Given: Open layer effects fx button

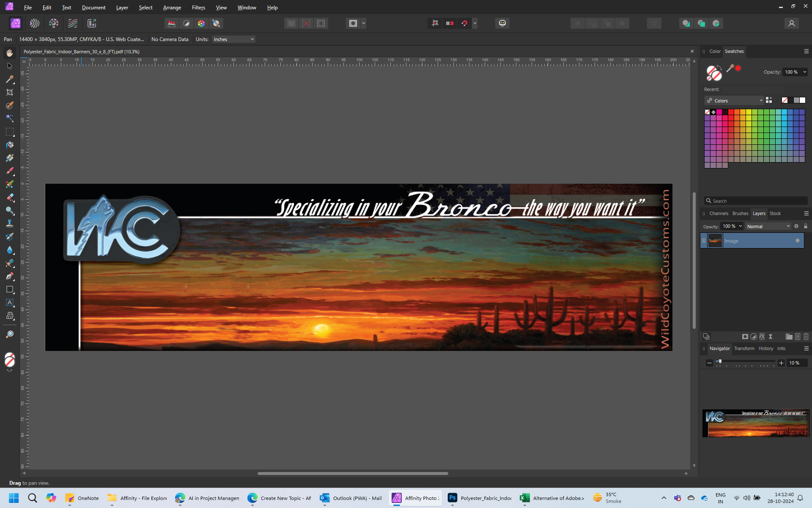Looking at the screenshot, I should click(x=762, y=337).
